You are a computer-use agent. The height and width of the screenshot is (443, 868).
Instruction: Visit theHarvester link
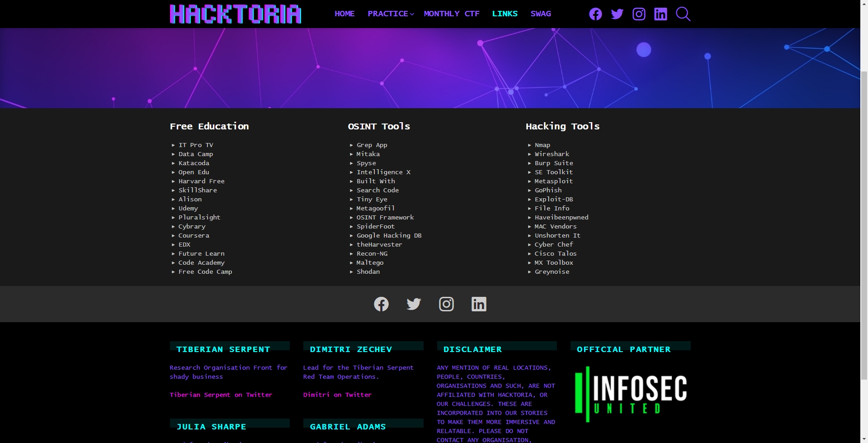[379, 244]
